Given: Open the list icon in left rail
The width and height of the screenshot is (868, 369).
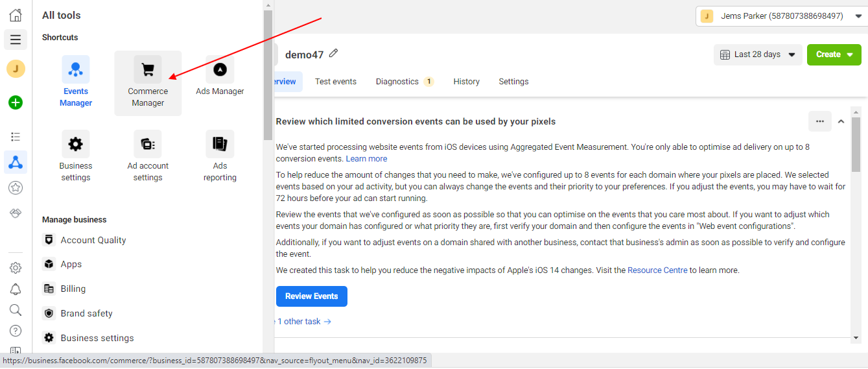Looking at the screenshot, I should 16,137.
